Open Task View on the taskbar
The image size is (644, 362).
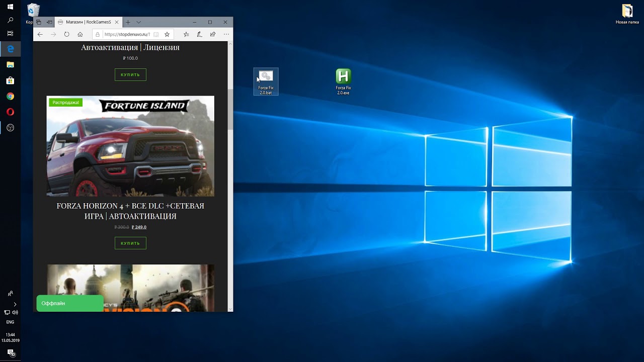pos(10,33)
